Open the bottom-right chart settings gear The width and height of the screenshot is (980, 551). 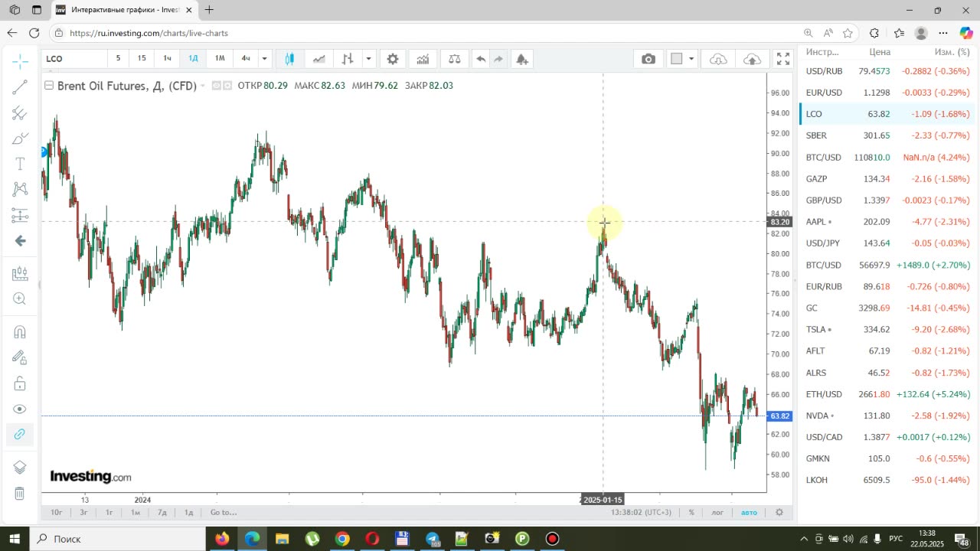point(779,512)
